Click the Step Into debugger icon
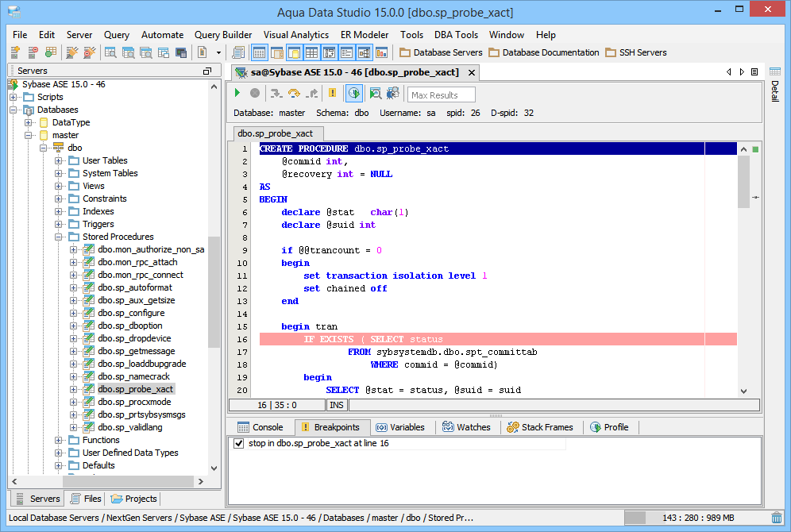This screenshot has height=532, width=791. pos(276,94)
